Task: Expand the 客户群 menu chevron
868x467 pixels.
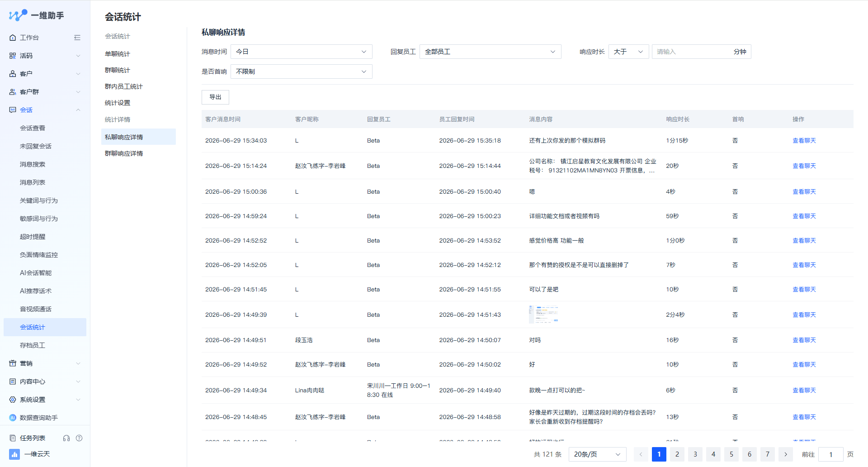Action: [78, 92]
